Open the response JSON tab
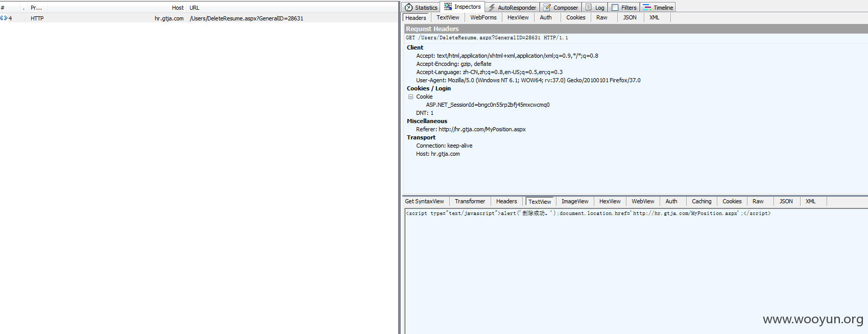 [786, 201]
